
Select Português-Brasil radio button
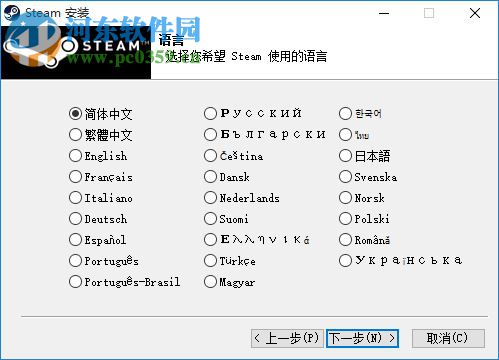coord(75,282)
